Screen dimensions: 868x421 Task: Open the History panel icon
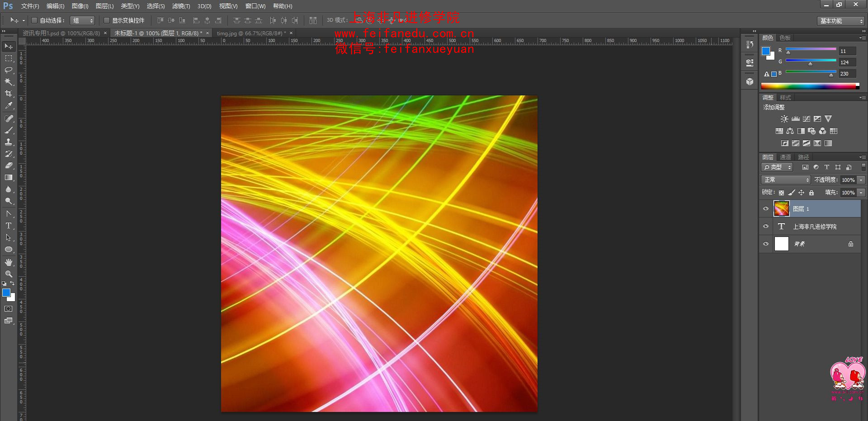(750, 44)
